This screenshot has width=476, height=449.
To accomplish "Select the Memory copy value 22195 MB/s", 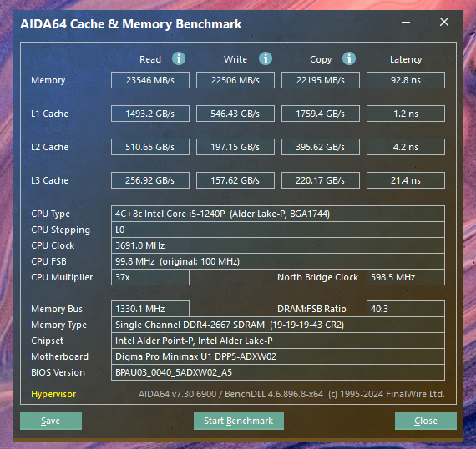I will (321, 80).
